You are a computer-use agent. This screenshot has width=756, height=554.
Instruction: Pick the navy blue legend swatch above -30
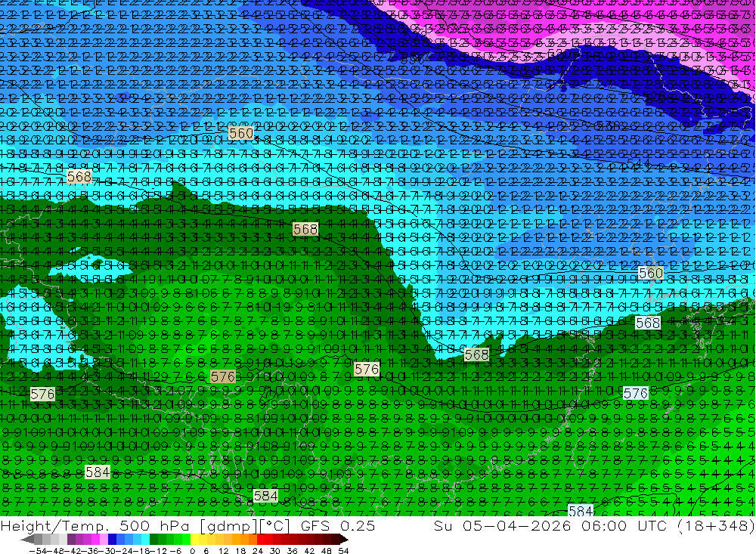[112, 540]
